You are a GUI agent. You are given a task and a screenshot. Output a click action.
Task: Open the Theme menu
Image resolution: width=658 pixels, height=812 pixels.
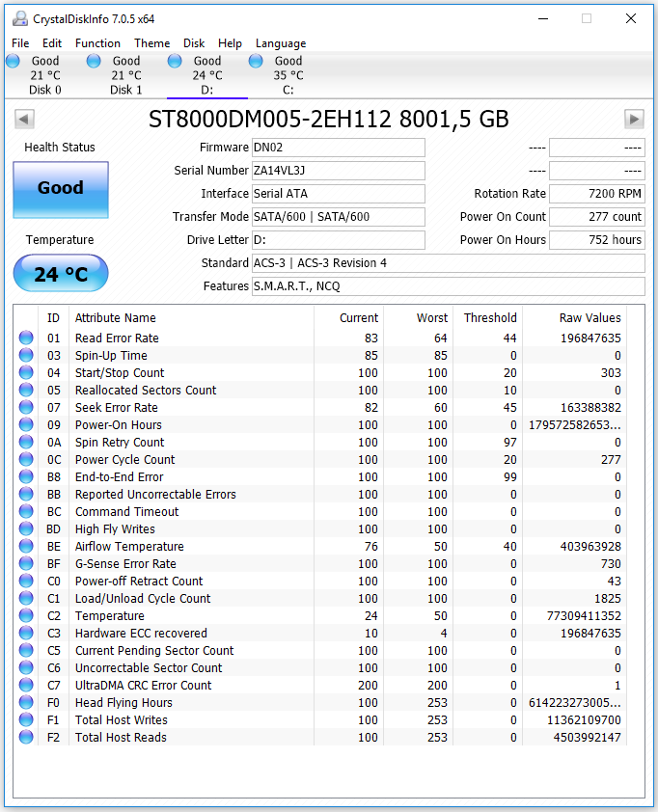151,43
